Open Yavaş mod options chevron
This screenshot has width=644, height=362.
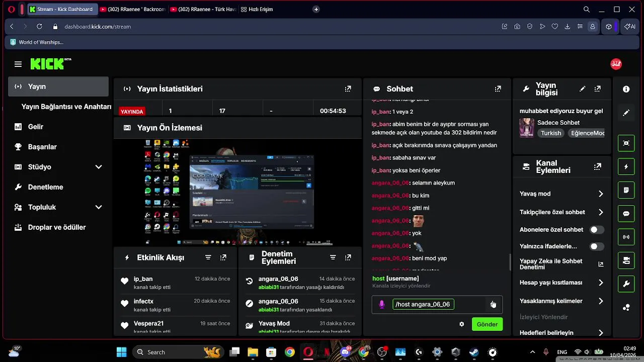[601, 194]
